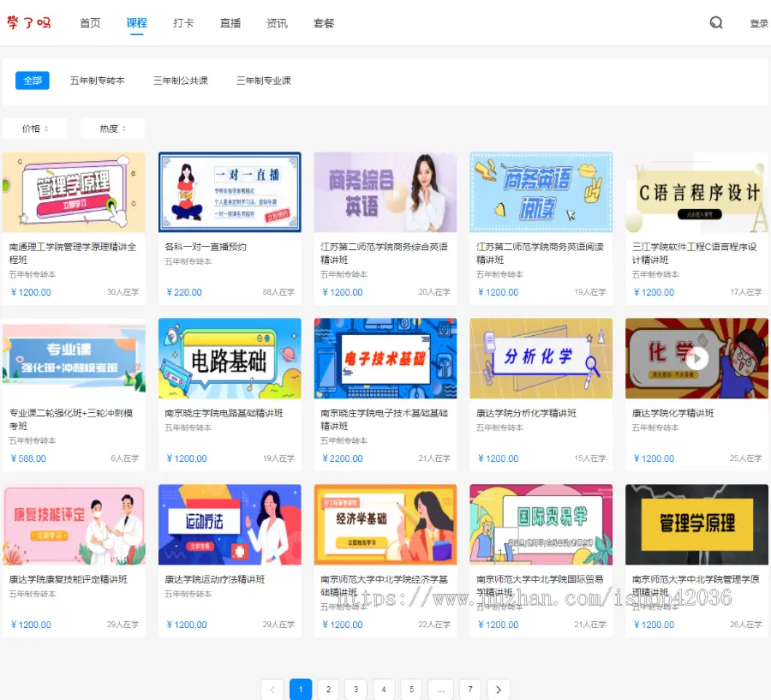Click the 登录 link
Screen dimensions: 771x700
pos(758,23)
